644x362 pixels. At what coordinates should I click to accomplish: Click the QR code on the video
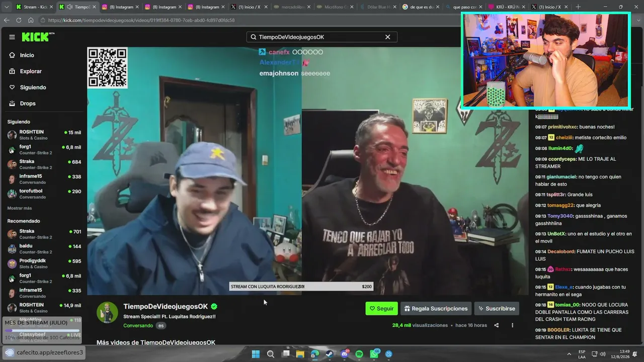pyautogui.click(x=107, y=68)
